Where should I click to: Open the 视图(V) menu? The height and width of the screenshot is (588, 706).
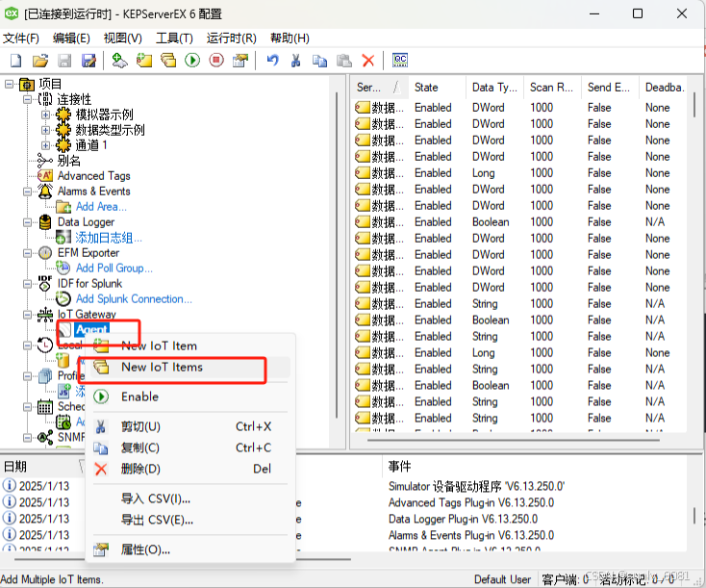(x=122, y=38)
